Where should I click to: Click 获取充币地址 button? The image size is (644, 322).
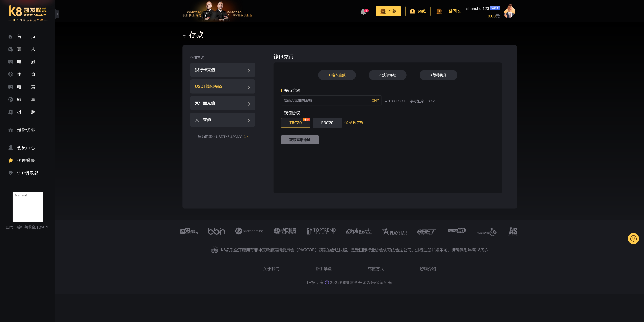[x=300, y=140]
